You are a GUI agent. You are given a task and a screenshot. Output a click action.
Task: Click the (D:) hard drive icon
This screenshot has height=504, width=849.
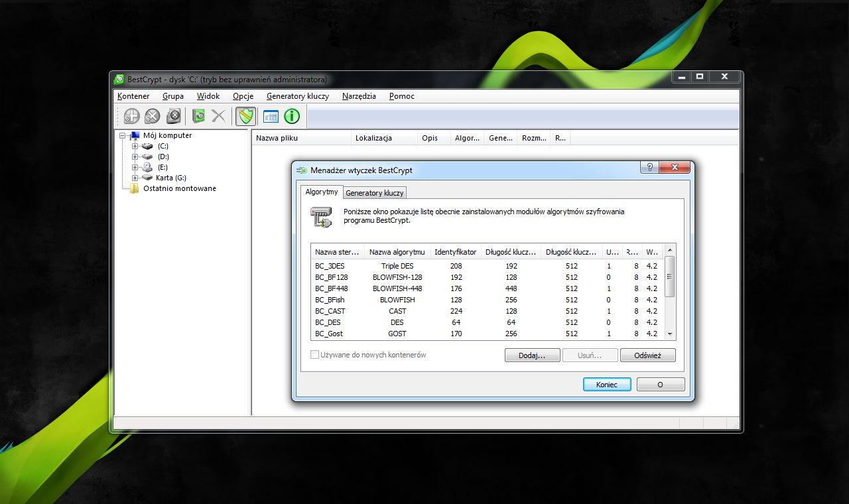tap(147, 157)
